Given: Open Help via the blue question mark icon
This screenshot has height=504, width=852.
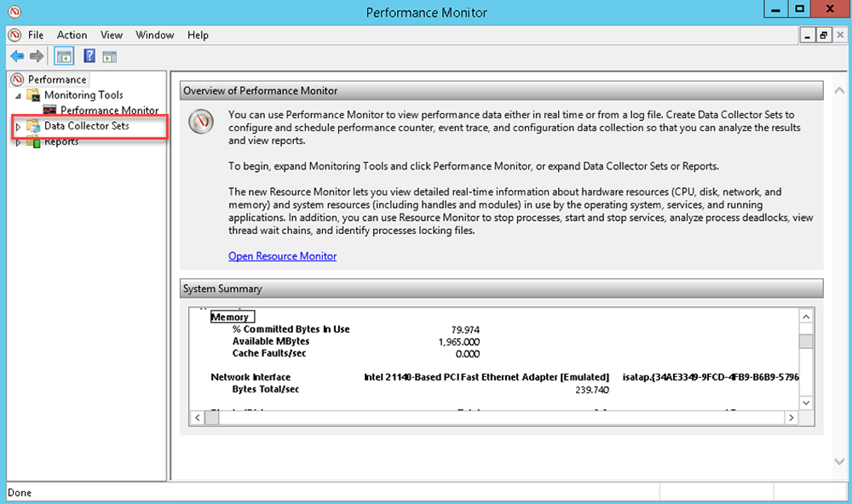Looking at the screenshot, I should point(89,56).
